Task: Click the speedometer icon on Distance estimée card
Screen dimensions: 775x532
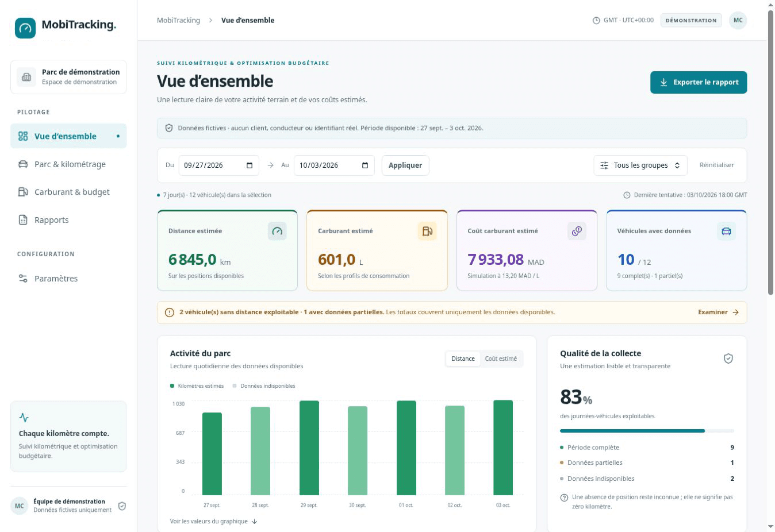Action: coord(277,231)
